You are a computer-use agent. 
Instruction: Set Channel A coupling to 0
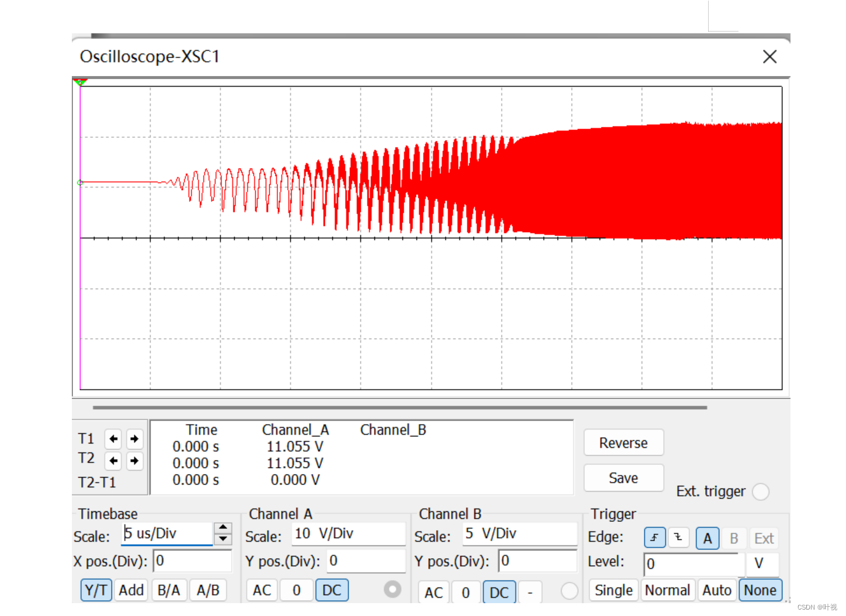[296, 590]
